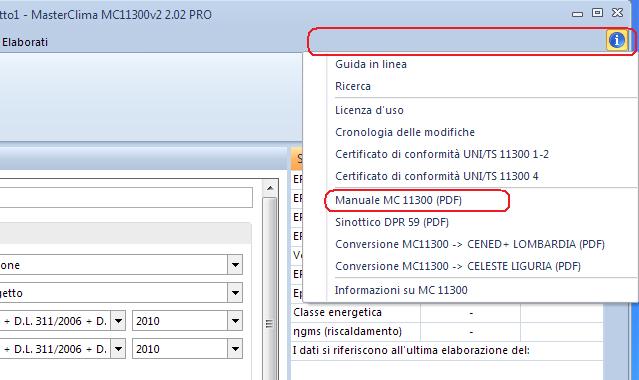Viewport: 639px width, 380px height.
Task: Show Cronologia delle modifiche
Action: (x=405, y=132)
